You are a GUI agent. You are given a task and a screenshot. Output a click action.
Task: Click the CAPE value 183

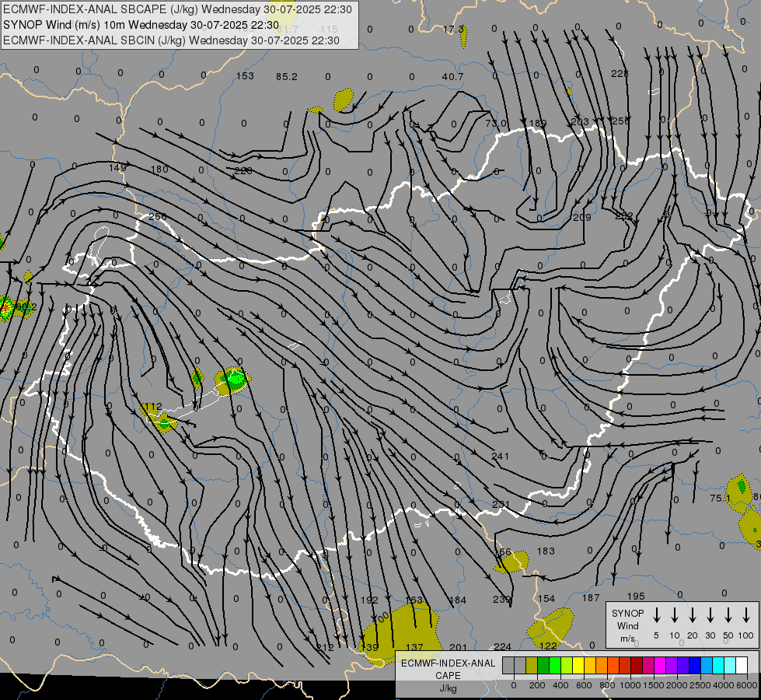point(546,551)
